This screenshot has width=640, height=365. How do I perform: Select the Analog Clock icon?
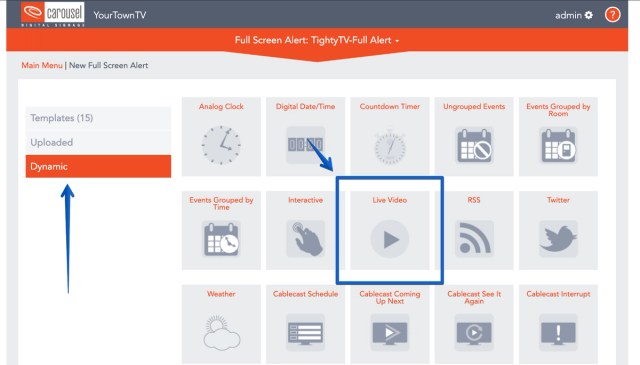coord(221,145)
